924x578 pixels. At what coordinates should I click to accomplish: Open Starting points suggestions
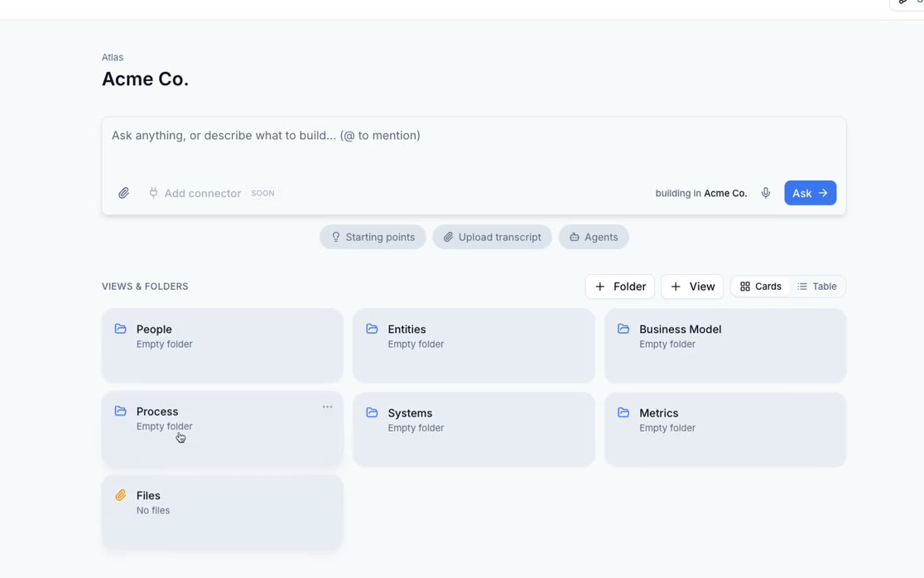[373, 237]
